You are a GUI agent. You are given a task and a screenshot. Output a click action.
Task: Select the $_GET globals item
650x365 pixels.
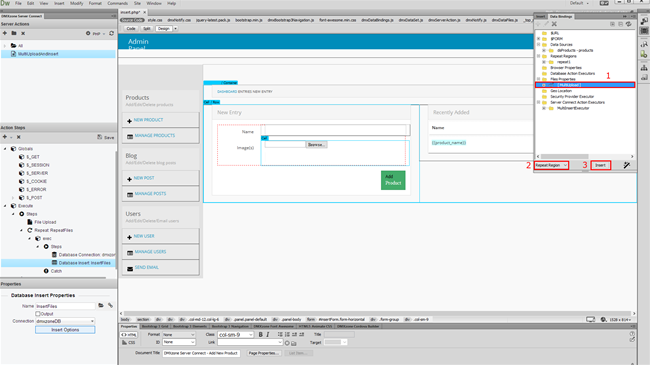(33, 157)
